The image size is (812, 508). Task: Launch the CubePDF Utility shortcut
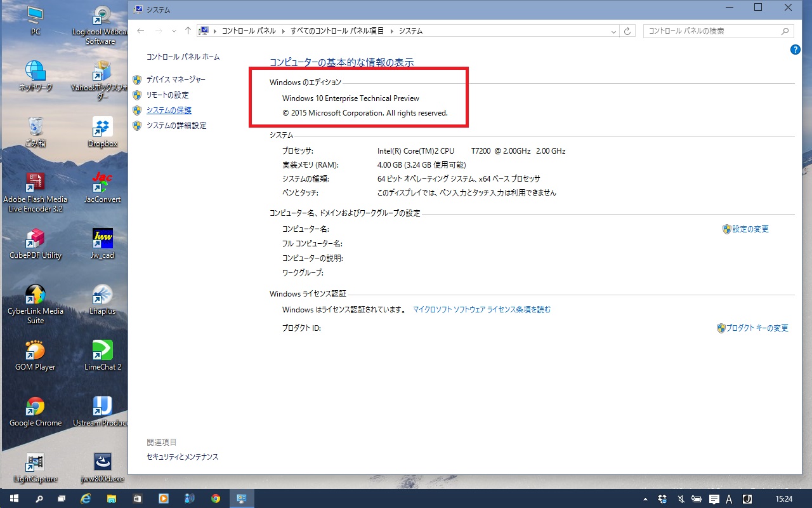pos(36,243)
